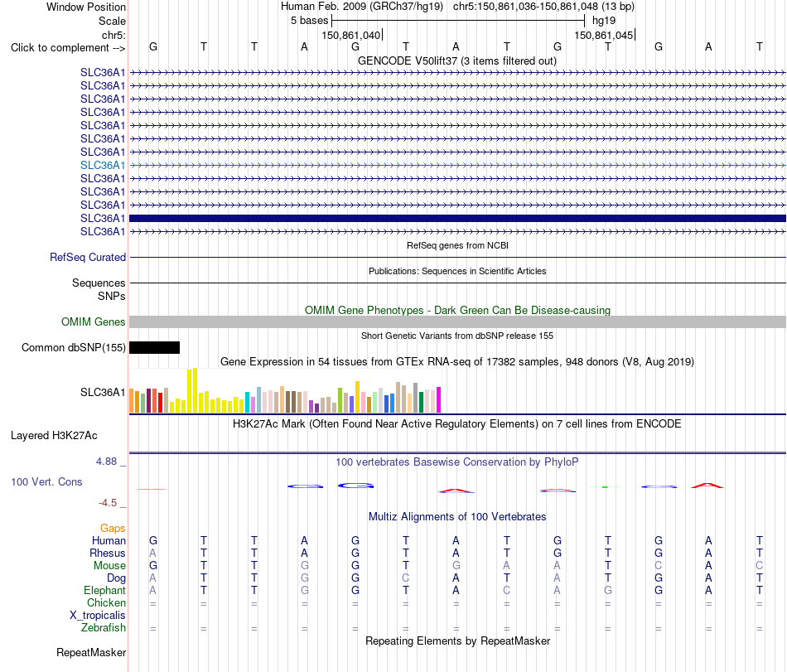Select the Chicken species row label
Image resolution: width=787 pixels, height=672 pixels.
point(106,602)
